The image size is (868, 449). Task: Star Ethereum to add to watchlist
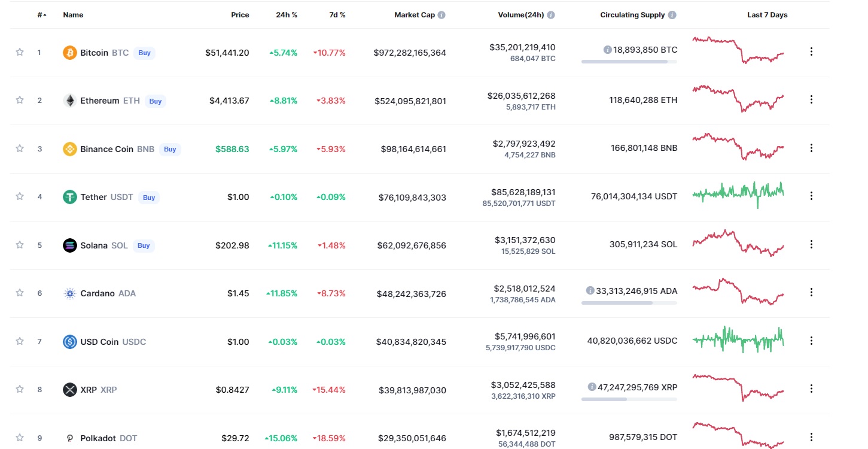point(20,100)
